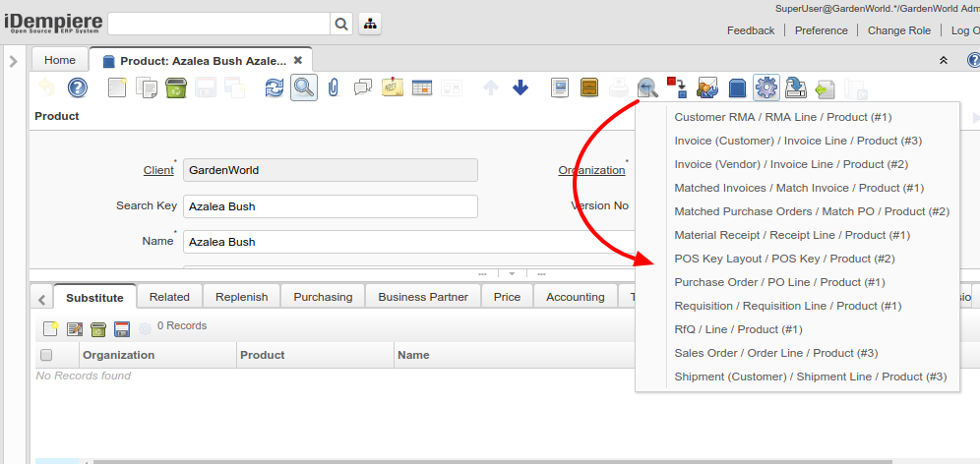Go to next record with down arrow
This screenshot has width=980, height=464.
click(x=521, y=87)
